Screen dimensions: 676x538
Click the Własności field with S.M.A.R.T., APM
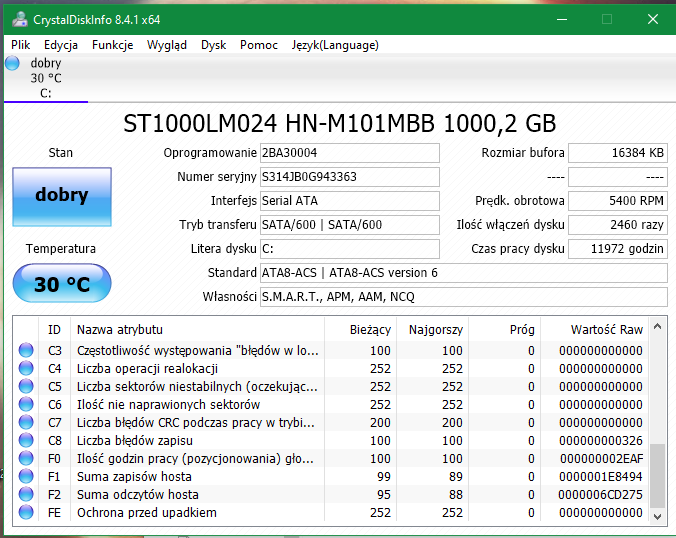tap(463, 297)
